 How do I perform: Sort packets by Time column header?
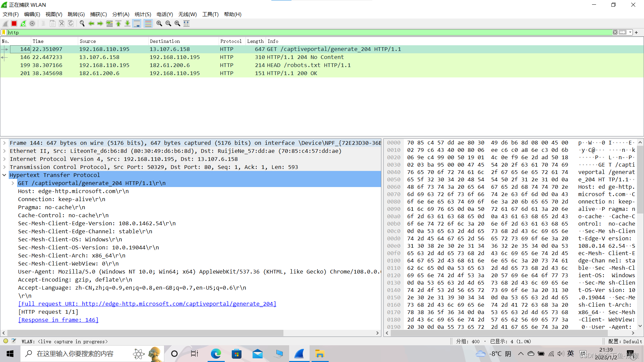point(54,41)
